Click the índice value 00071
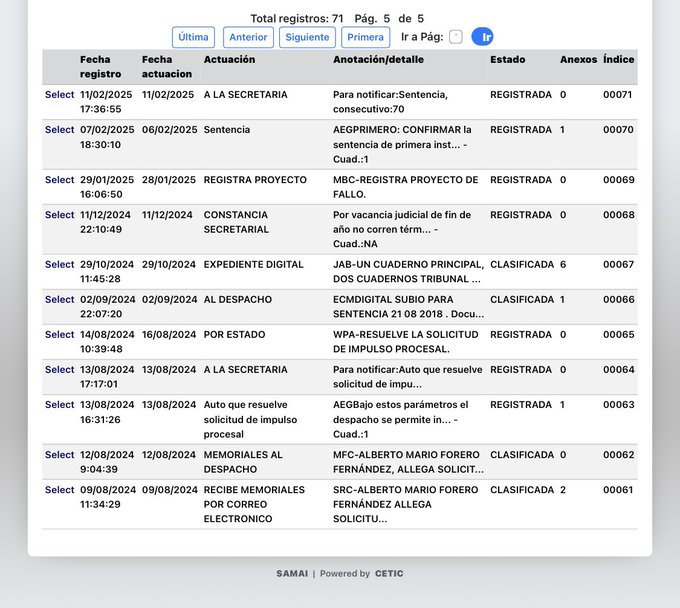 point(618,95)
